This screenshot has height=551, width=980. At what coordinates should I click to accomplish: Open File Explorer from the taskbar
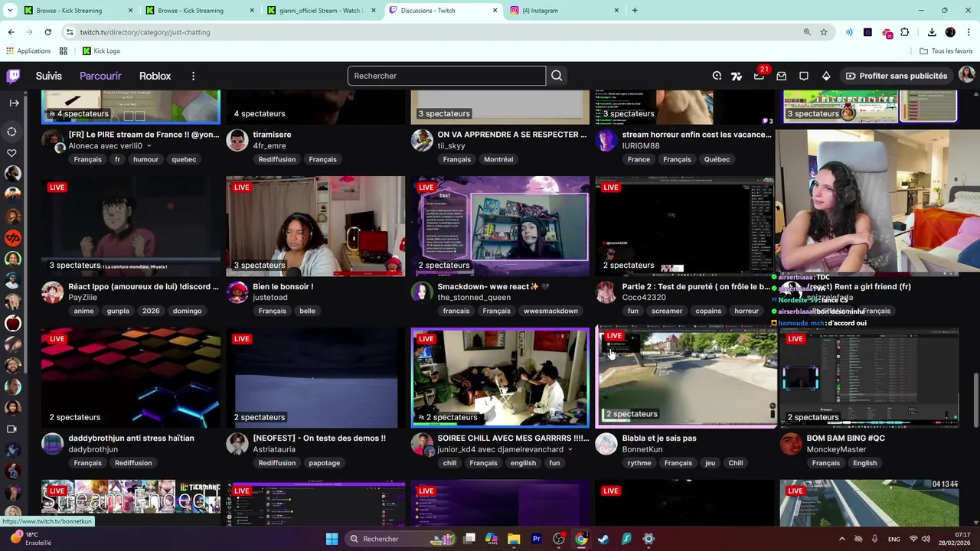pos(514,539)
